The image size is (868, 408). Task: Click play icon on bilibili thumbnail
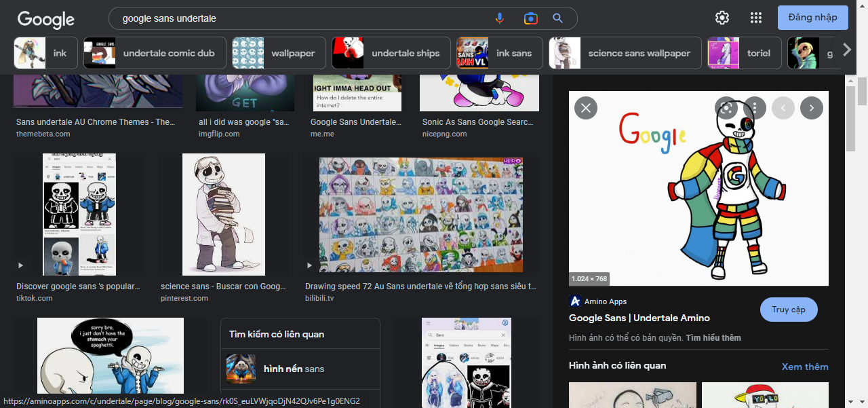pos(310,265)
